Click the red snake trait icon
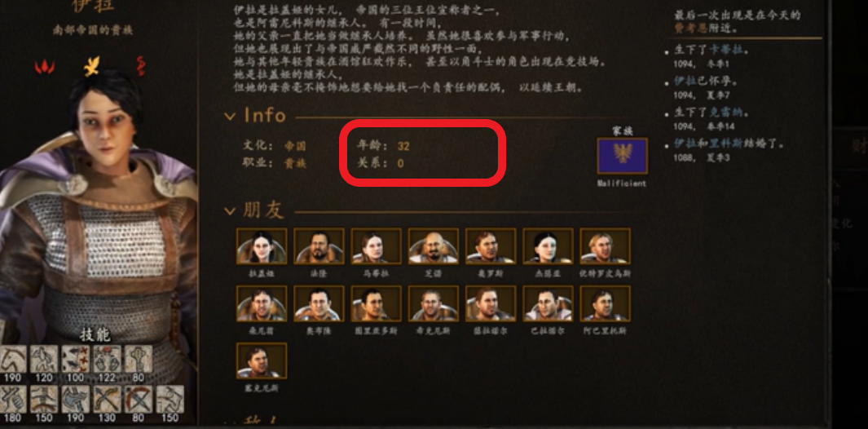 click(139, 66)
